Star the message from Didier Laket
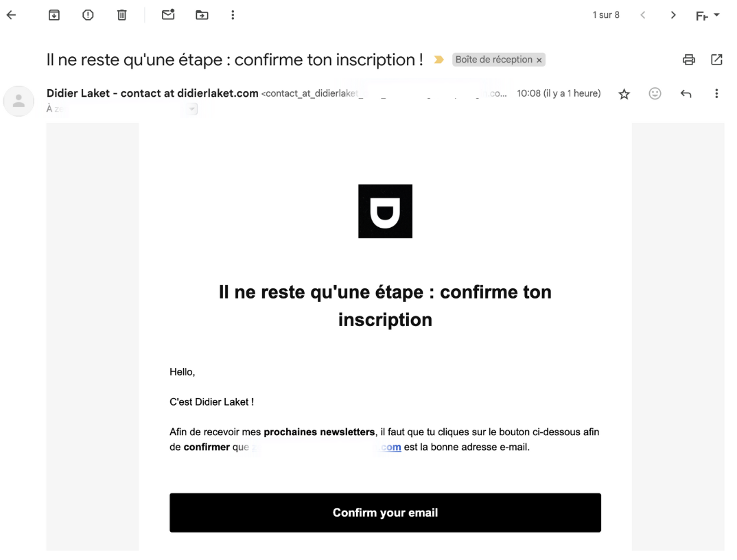 pyautogui.click(x=624, y=94)
